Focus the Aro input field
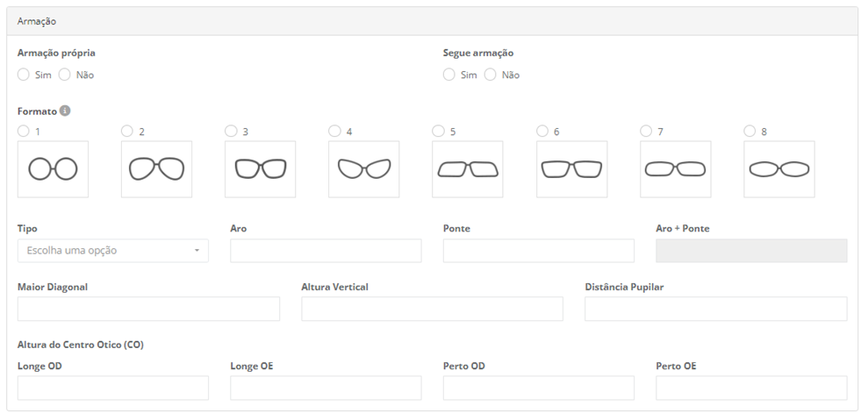868x420 pixels. (326, 251)
